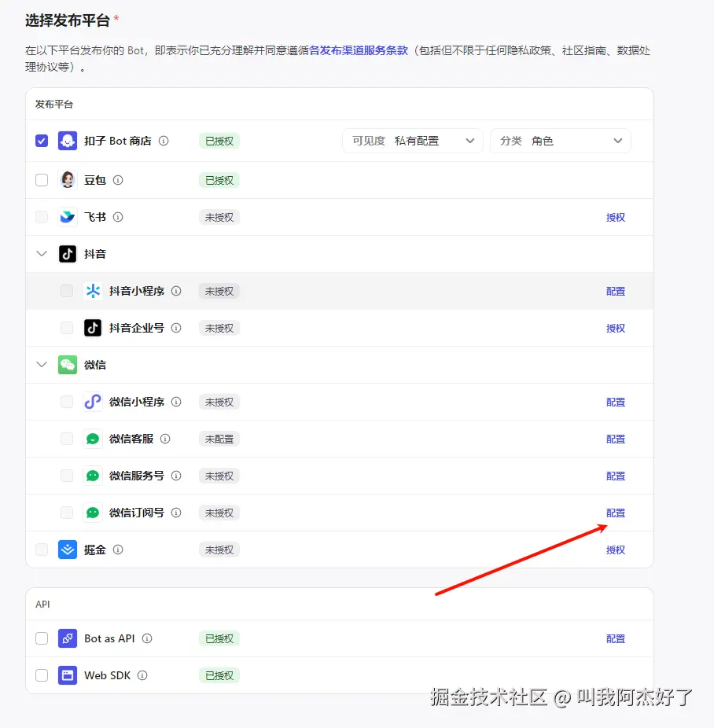Click 配置 for 微信订阅号
Image resolution: width=714 pixels, height=728 pixels.
click(x=616, y=513)
